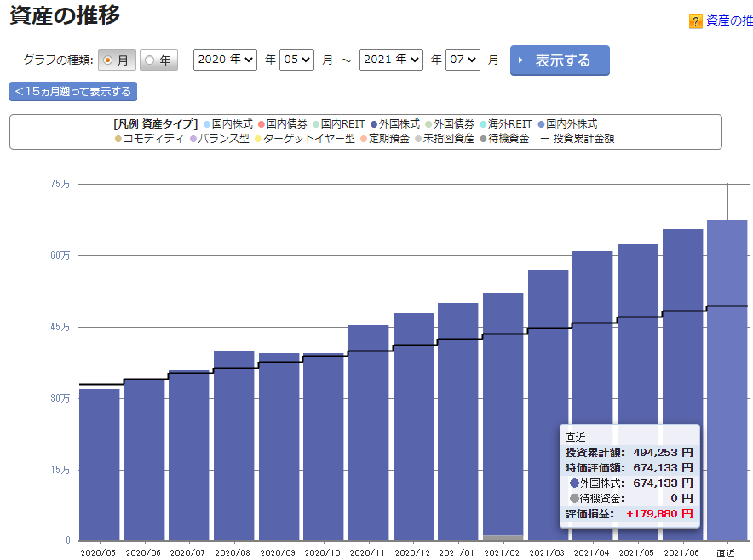
Task: Click the 投資累計額 494,253 円 tooltip row
Action: (x=629, y=453)
